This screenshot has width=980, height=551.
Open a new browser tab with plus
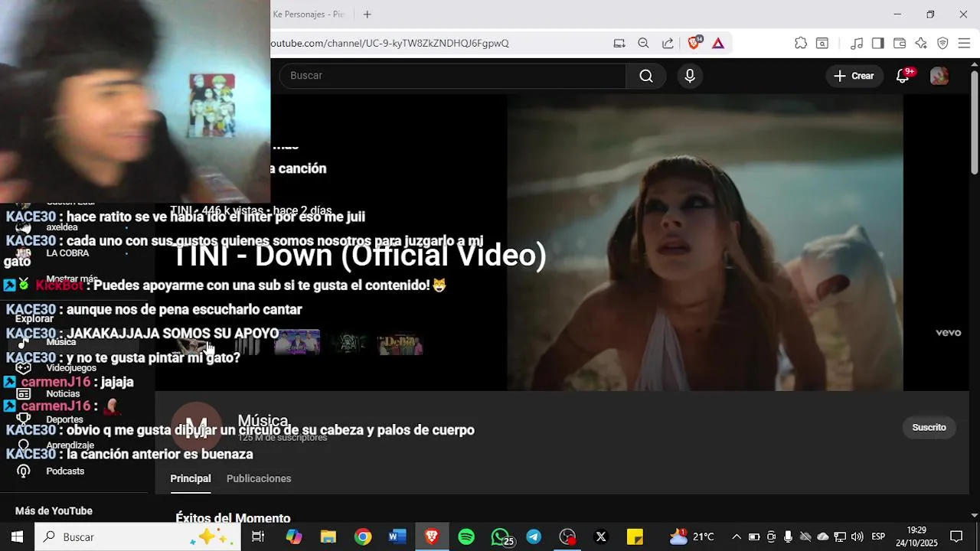[x=367, y=15]
